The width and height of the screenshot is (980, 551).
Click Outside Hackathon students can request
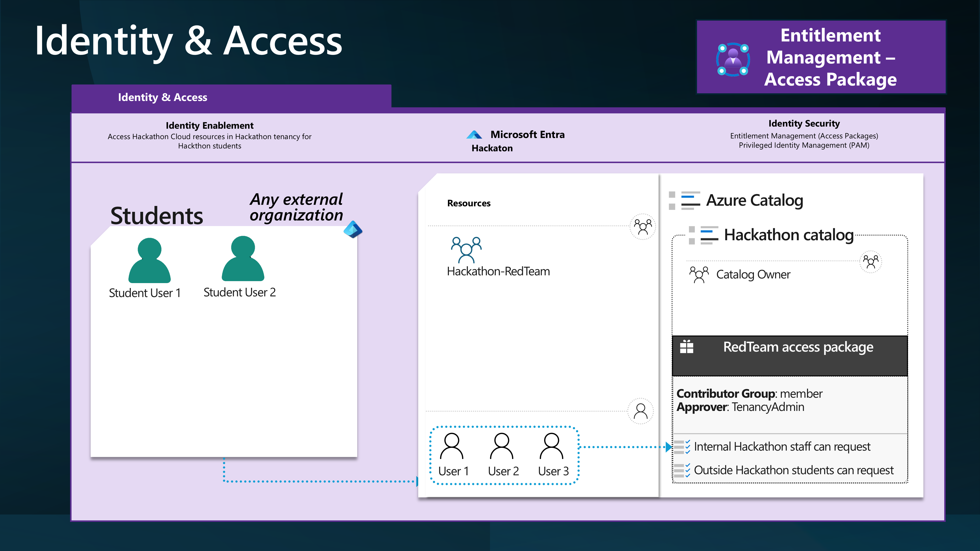point(794,470)
